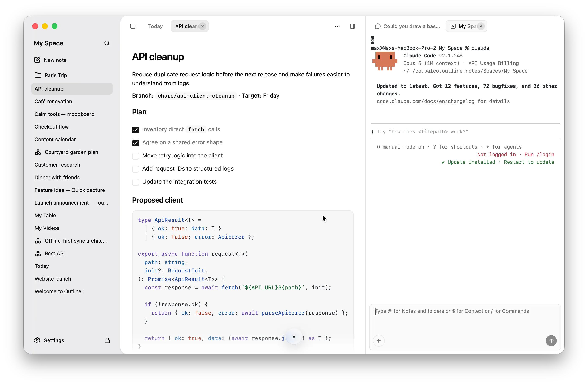Check Update the integration tests
Viewport: 588px width, 385px height.
[136, 182]
